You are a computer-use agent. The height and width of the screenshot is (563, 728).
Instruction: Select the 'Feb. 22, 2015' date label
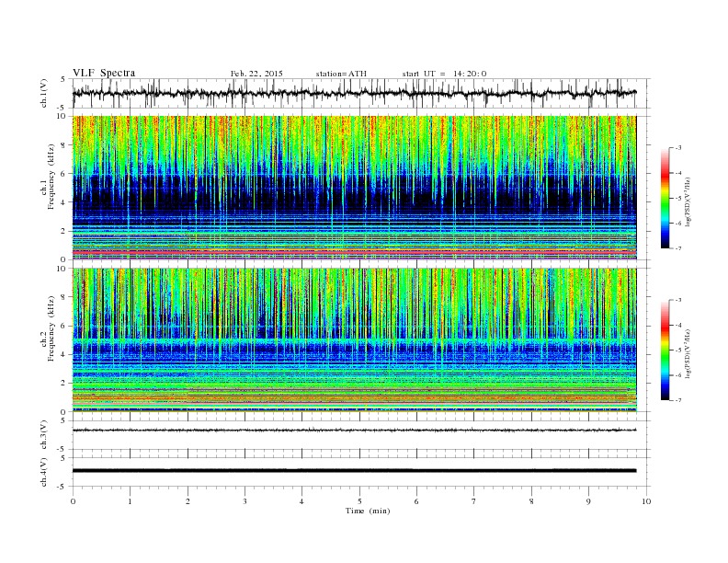[256, 74]
